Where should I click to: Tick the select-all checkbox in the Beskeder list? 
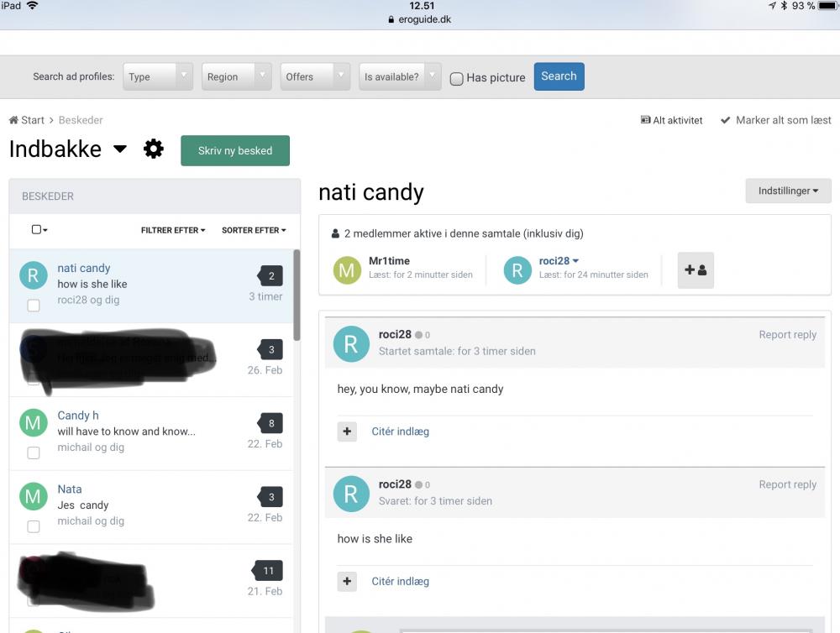click(36, 229)
